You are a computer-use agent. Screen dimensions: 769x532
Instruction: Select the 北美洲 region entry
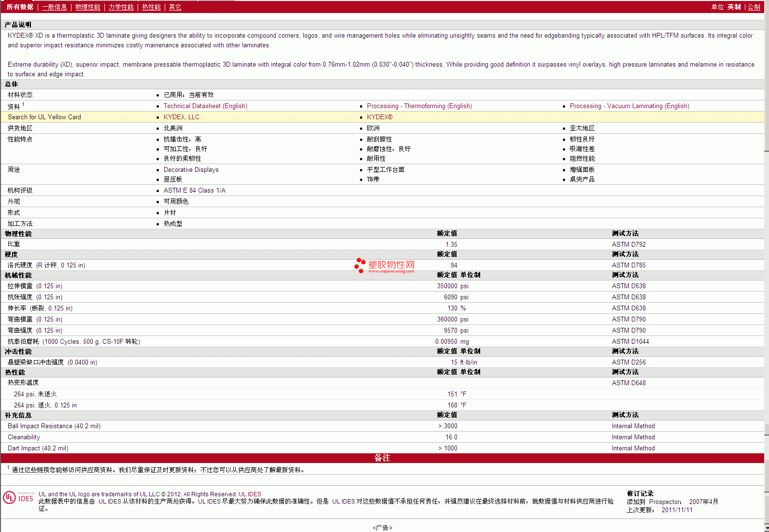coord(173,128)
